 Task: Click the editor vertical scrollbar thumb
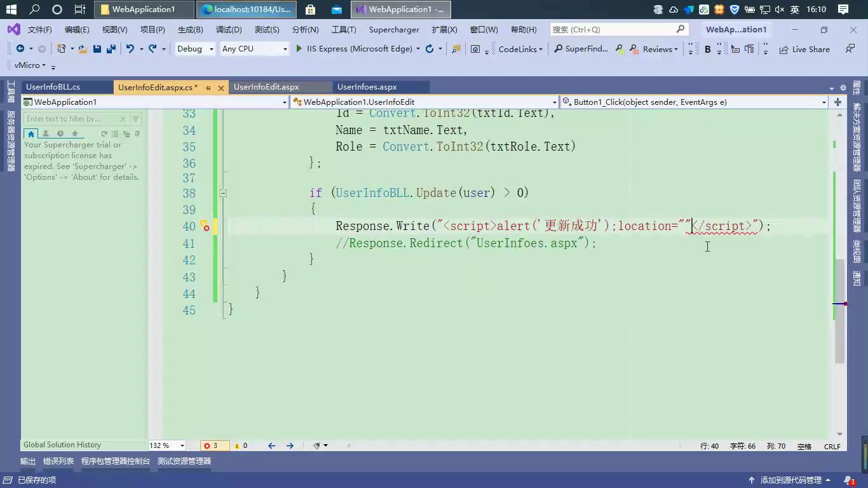(x=839, y=311)
